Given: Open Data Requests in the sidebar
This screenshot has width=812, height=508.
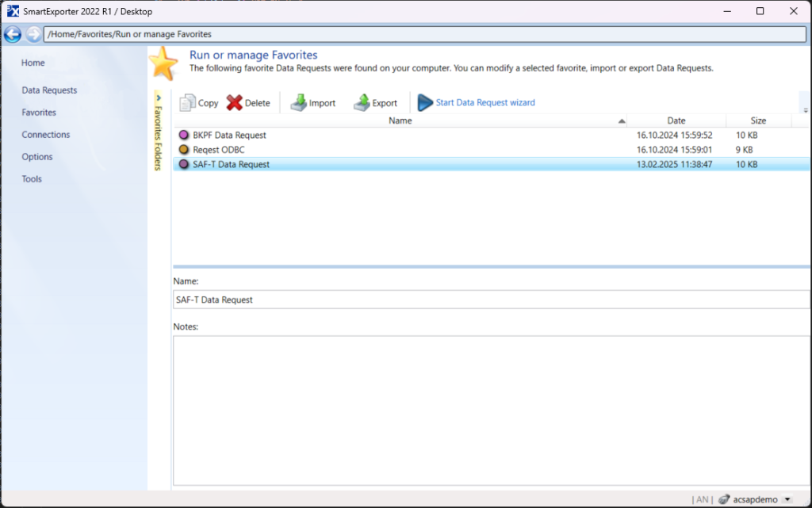Looking at the screenshot, I should click(x=49, y=90).
